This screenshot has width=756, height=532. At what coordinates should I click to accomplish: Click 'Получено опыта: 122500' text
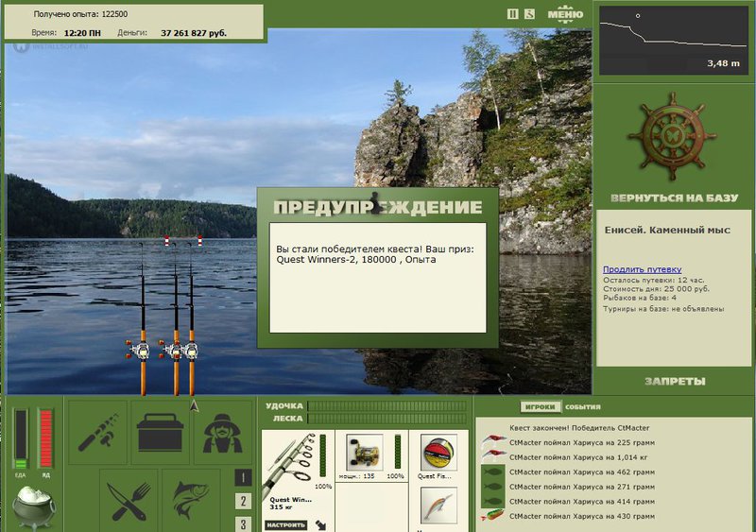80,14
